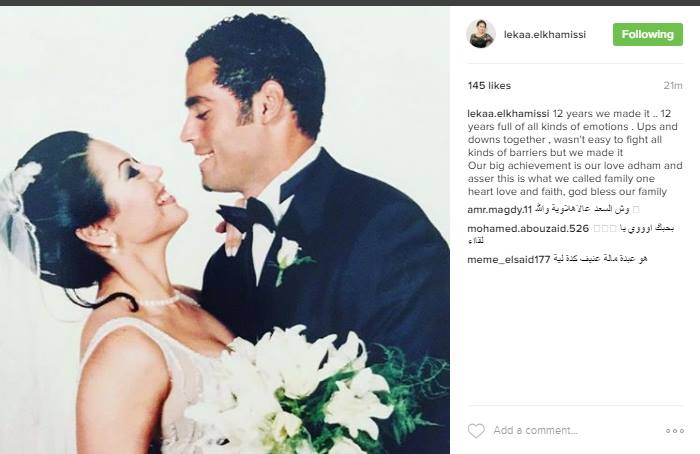The height and width of the screenshot is (454, 700).
Task: Click the caption text about 12 years
Action: [x=575, y=152]
